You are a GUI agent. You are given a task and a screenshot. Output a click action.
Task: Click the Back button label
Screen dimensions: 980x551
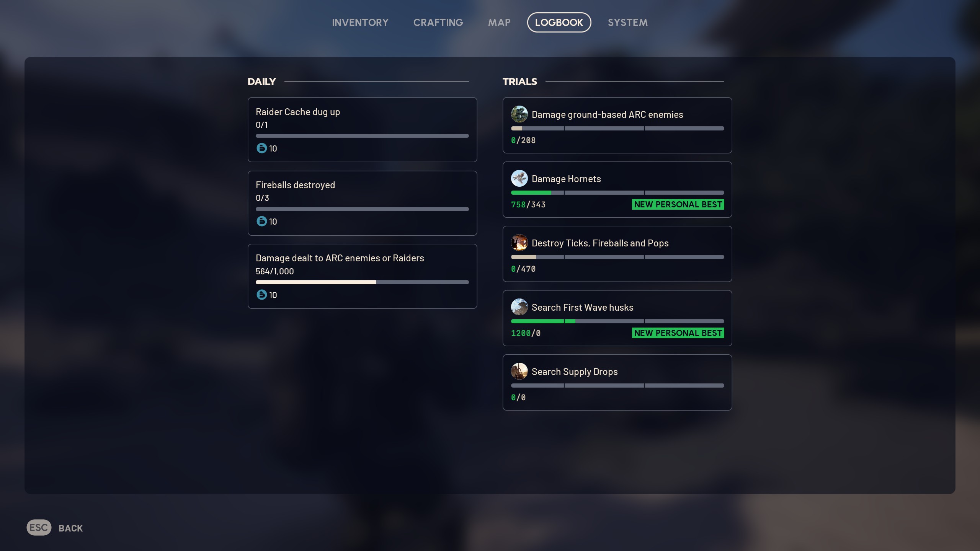pyautogui.click(x=70, y=528)
